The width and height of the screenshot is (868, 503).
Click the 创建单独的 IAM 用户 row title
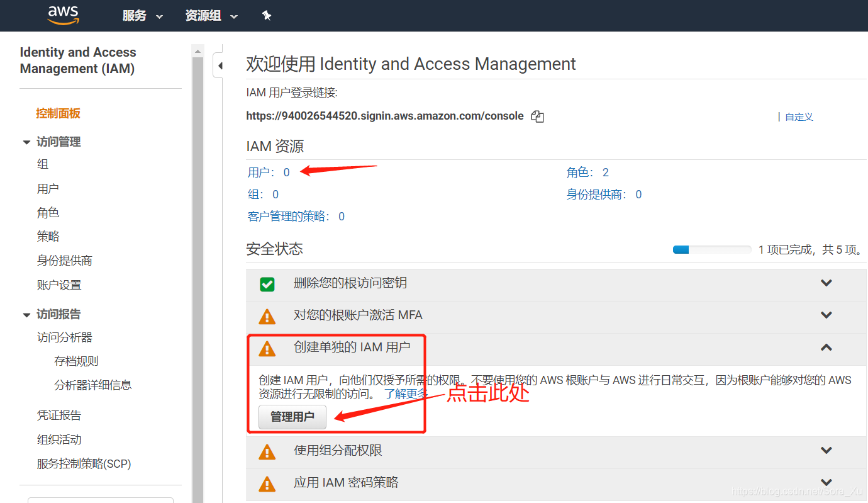(x=352, y=347)
